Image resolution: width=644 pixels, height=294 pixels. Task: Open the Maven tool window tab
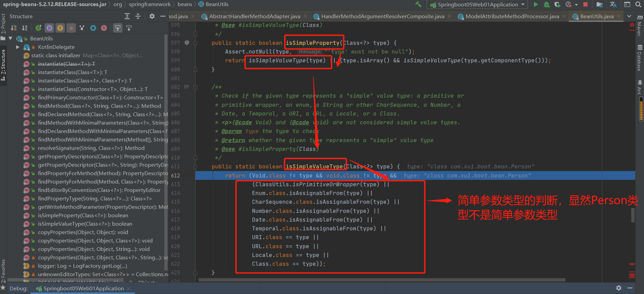[x=640, y=26]
